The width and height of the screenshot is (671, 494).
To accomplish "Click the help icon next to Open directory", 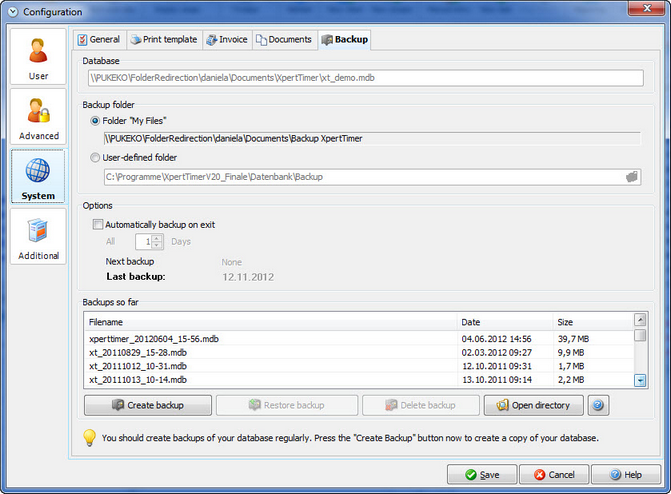I will pos(598,405).
